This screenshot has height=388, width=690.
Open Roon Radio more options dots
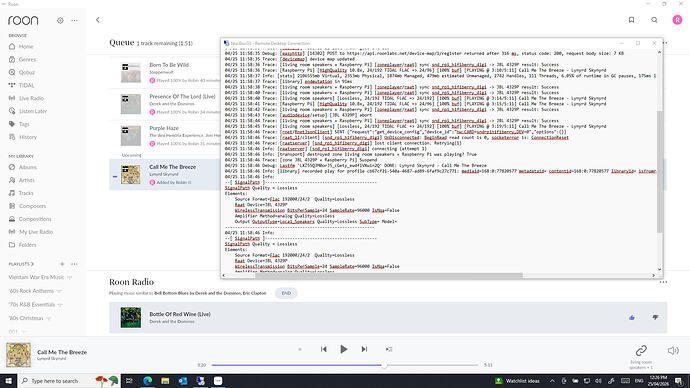click(663, 282)
